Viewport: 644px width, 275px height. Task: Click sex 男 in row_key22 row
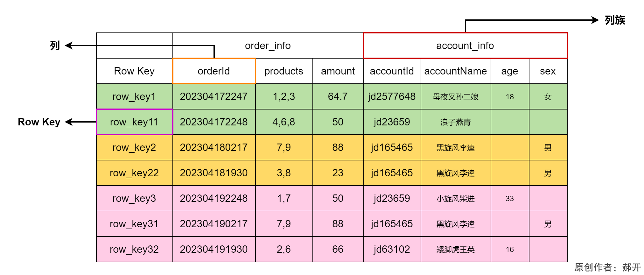548,173
